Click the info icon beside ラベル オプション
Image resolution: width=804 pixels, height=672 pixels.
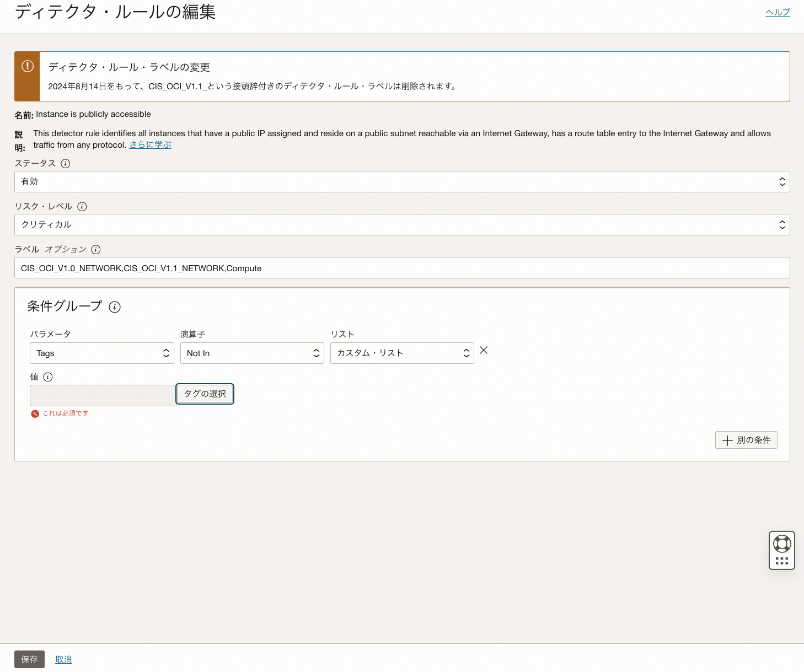click(x=96, y=249)
